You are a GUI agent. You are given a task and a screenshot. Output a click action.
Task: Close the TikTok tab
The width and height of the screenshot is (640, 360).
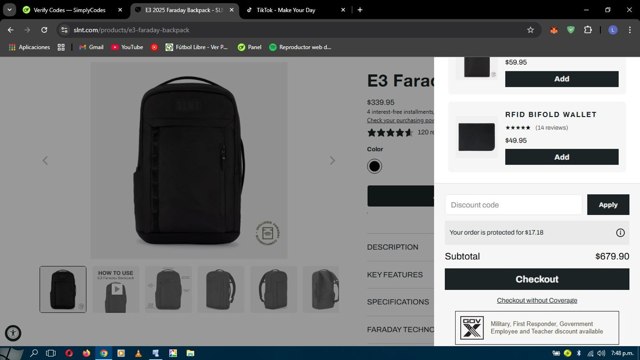point(343,10)
